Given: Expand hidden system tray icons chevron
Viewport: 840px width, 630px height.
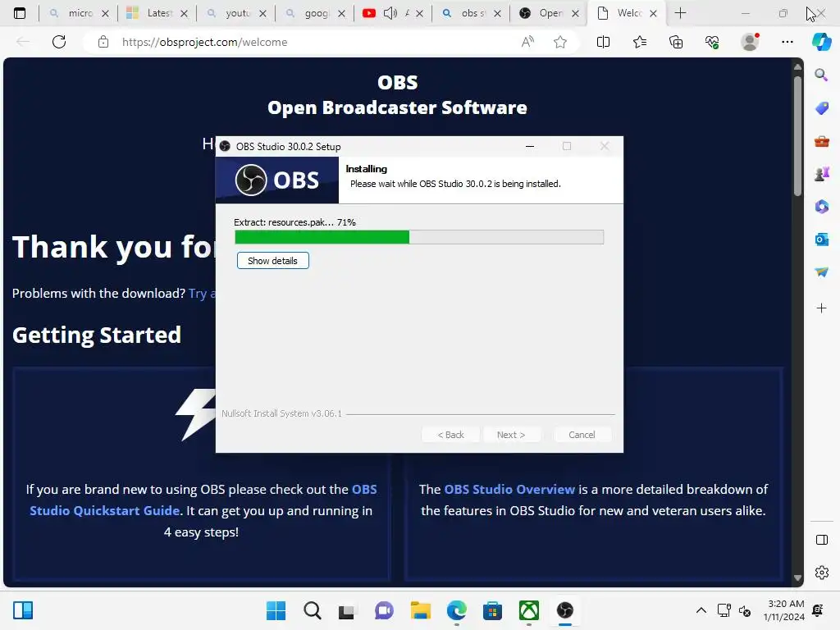Looking at the screenshot, I should coord(701,610).
